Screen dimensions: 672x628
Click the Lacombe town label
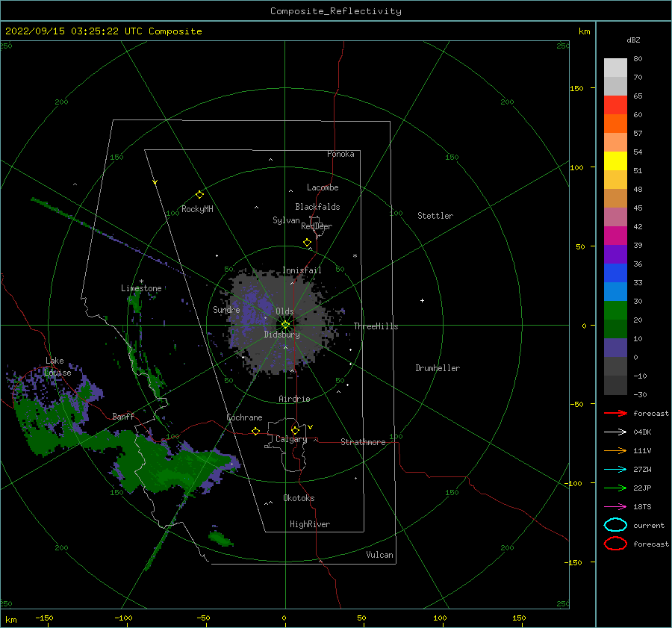coord(323,187)
